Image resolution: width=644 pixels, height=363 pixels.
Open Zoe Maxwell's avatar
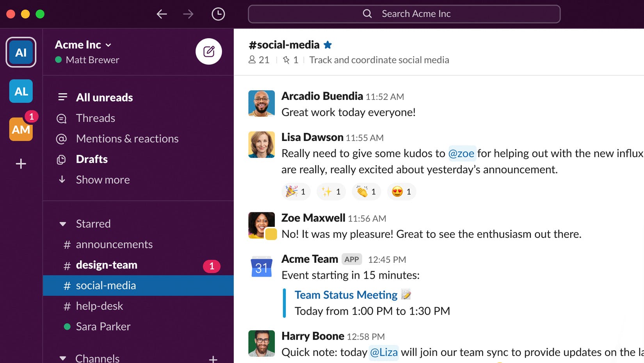(262, 225)
